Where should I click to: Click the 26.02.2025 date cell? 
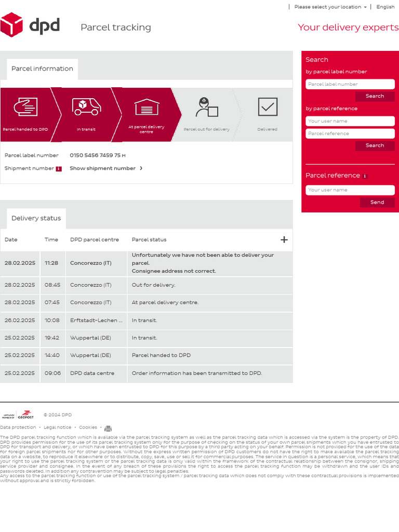(x=20, y=321)
